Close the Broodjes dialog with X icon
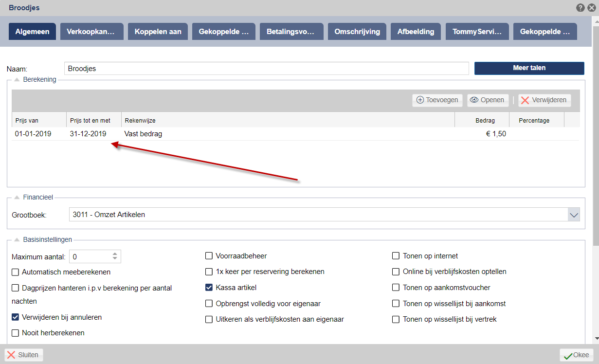 coord(591,8)
